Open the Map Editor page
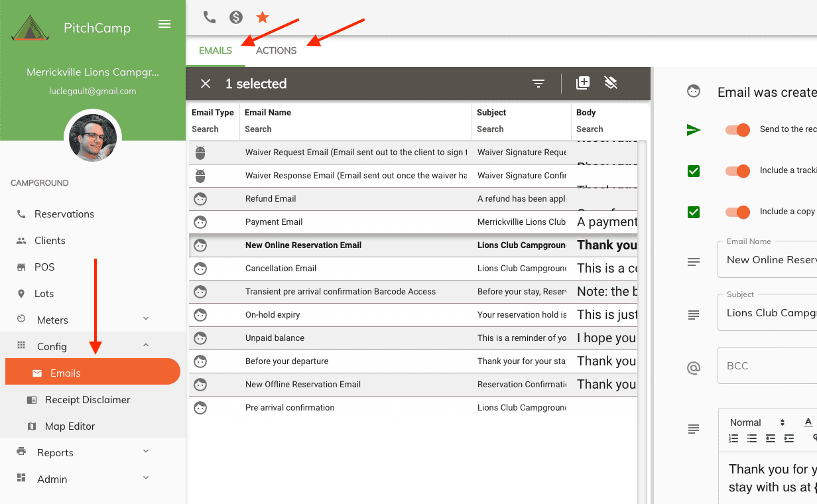 pyautogui.click(x=70, y=426)
